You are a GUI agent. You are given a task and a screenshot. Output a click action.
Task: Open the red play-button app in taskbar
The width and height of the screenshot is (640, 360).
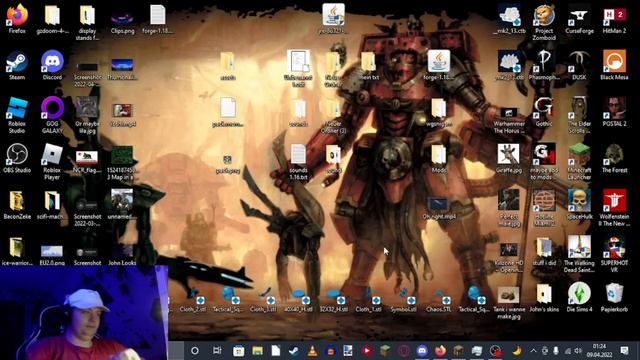pyautogui.click(x=367, y=351)
